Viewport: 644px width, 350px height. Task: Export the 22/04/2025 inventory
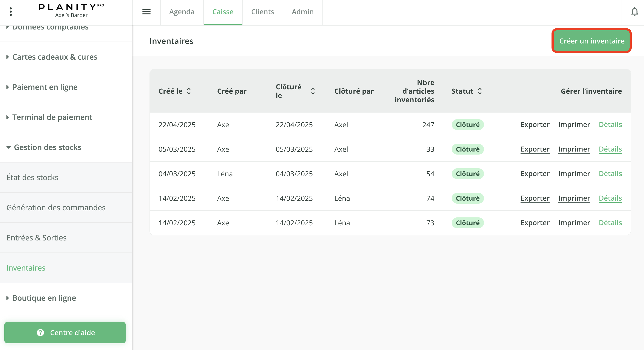(535, 125)
